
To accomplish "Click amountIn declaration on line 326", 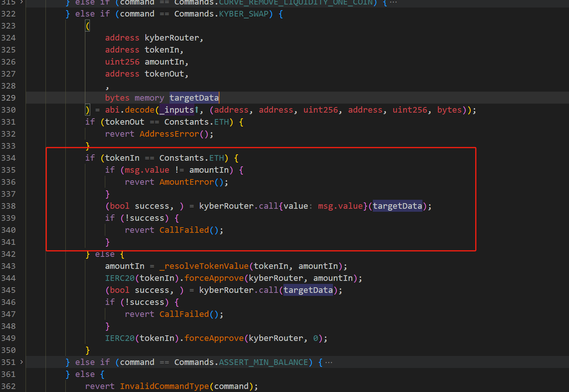I will point(164,62).
